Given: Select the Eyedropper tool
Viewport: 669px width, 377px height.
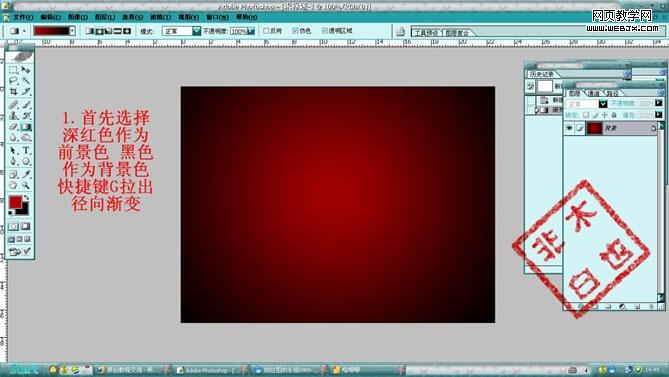Looking at the screenshot, I should [26, 174].
